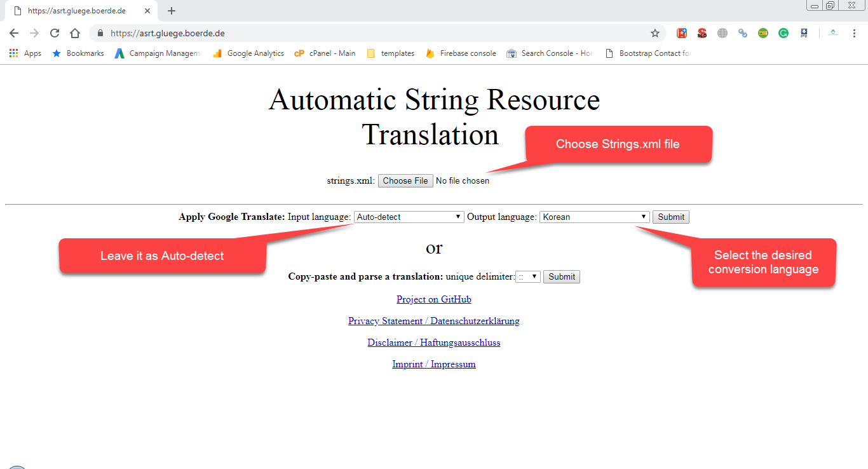868x469 pixels.
Task: Click the browser forward arrow
Action: point(34,33)
